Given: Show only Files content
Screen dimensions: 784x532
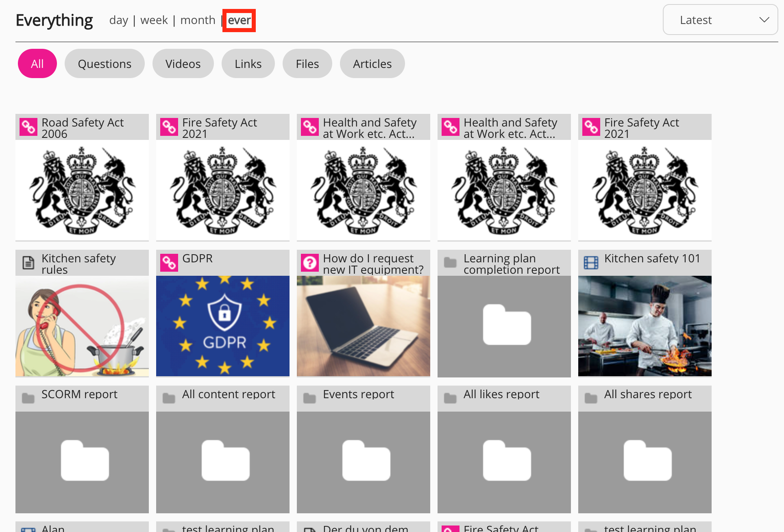Looking at the screenshot, I should [307, 63].
